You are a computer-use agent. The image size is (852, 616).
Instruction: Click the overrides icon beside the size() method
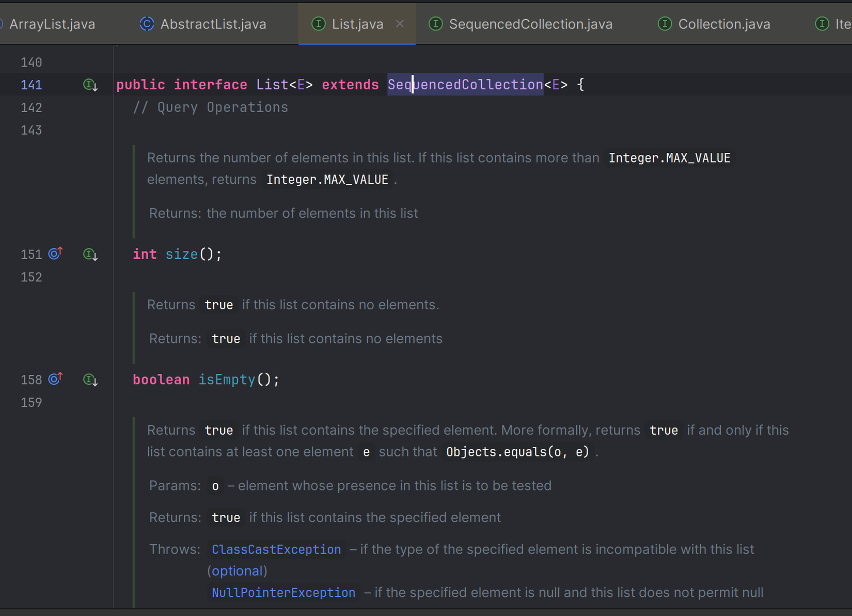tap(55, 253)
